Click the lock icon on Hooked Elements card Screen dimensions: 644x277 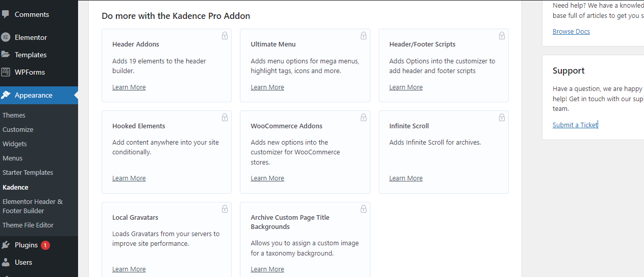(225, 118)
